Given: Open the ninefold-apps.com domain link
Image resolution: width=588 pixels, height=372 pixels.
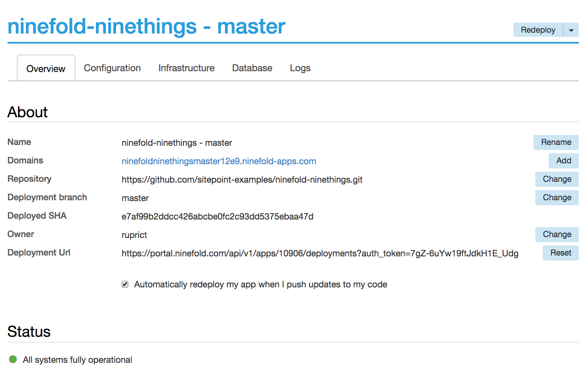Looking at the screenshot, I should tap(219, 161).
